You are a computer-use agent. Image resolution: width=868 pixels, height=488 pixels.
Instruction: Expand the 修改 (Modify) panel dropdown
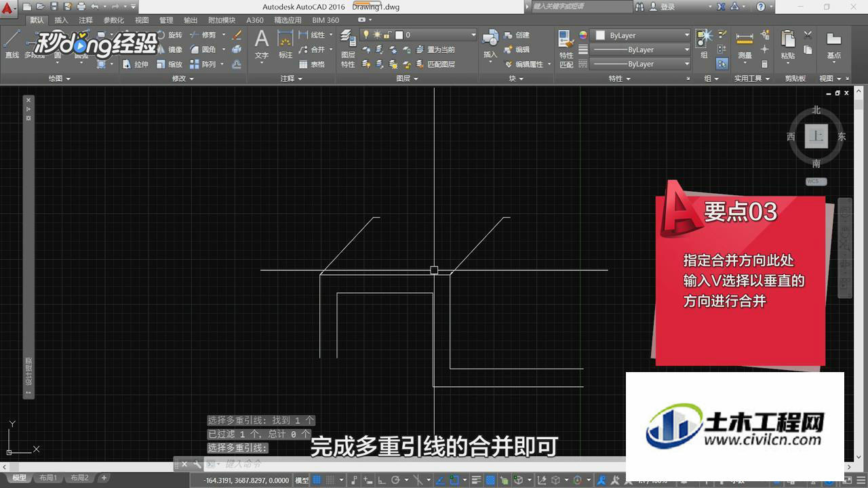[182, 79]
